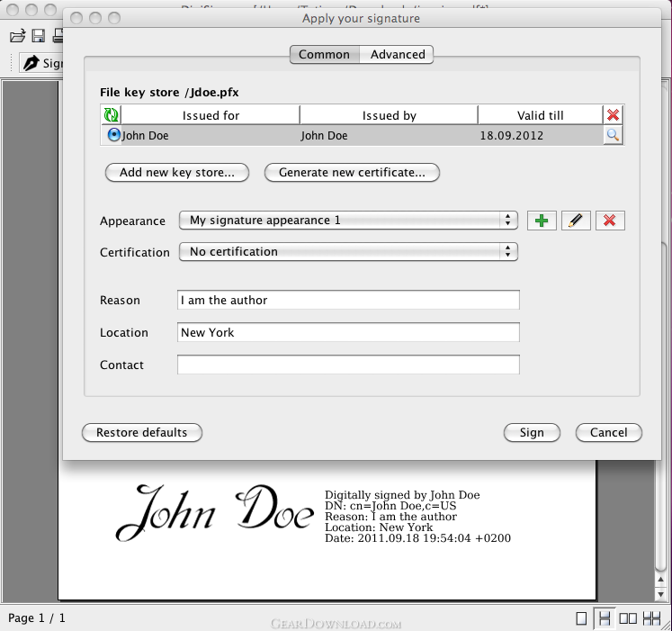Add a new signature appearance

point(542,221)
